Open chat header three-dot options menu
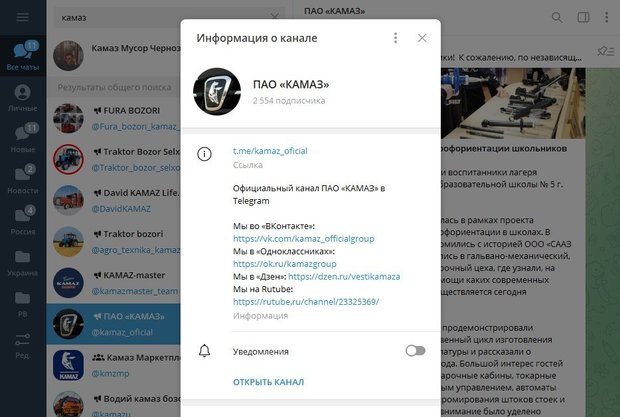Screen dimensions: 620x417 click(x=606, y=17)
